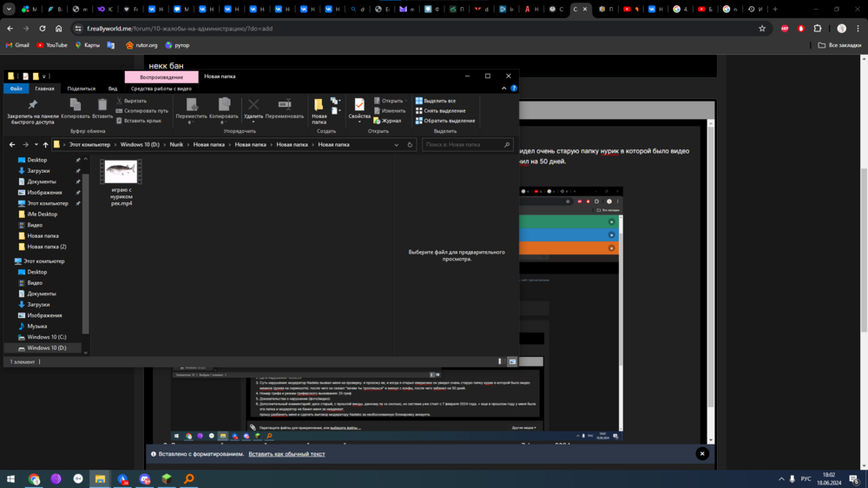The image size is (868, 488).
Task: Click the Изменить ribbon command
Action: (390, 111)
